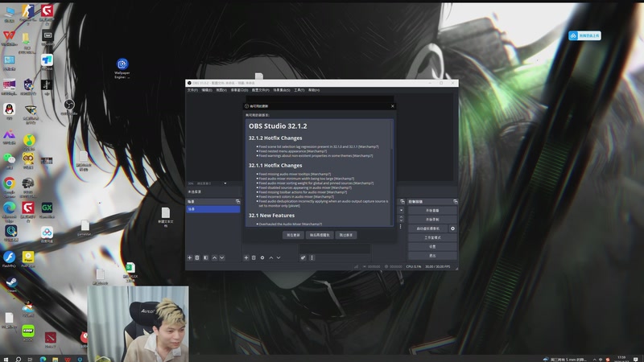Open the 编辑(E) Edit menu

(x=207, y=90)
